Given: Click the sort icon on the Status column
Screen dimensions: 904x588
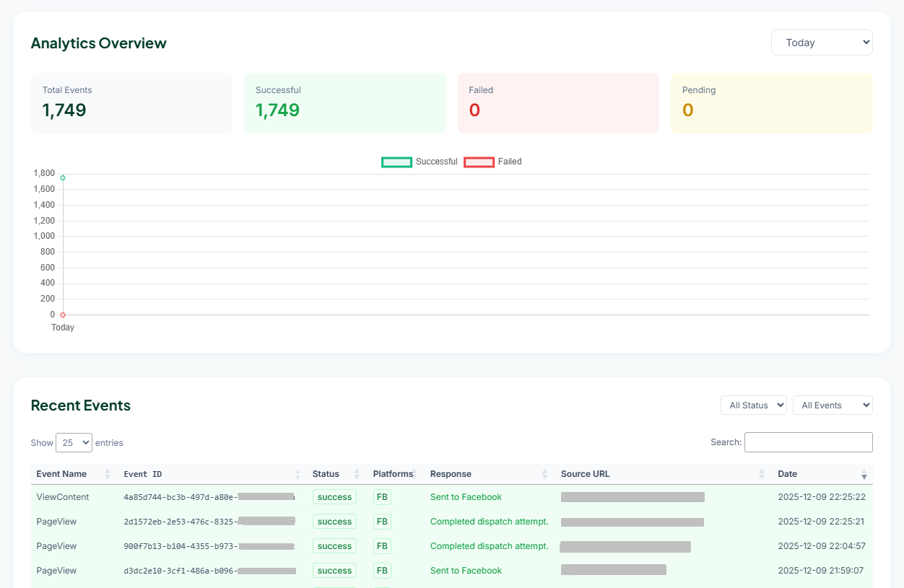Looking at the screenshot, I should (x=357, y=474).
